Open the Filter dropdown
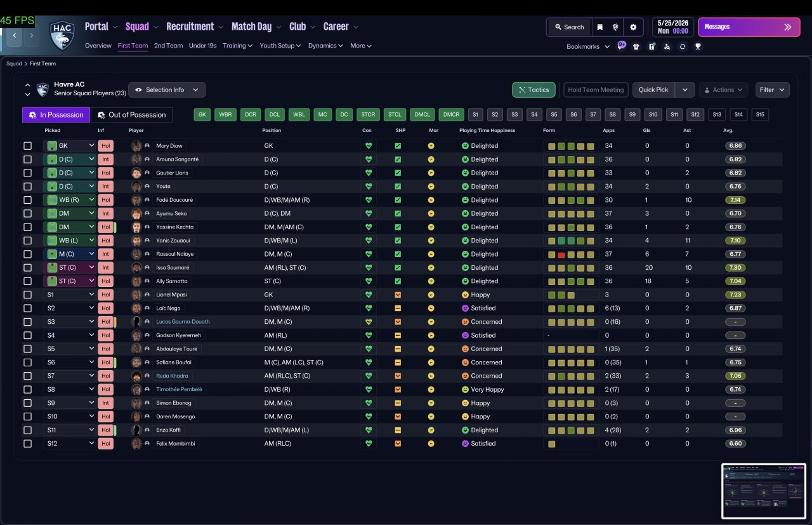This screenshot has width=812, height=525. [772, 90]
